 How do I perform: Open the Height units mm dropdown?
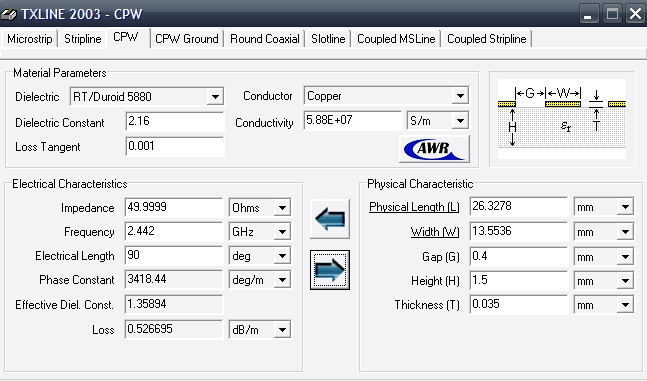pyautogui.click(x=625, y=281)
